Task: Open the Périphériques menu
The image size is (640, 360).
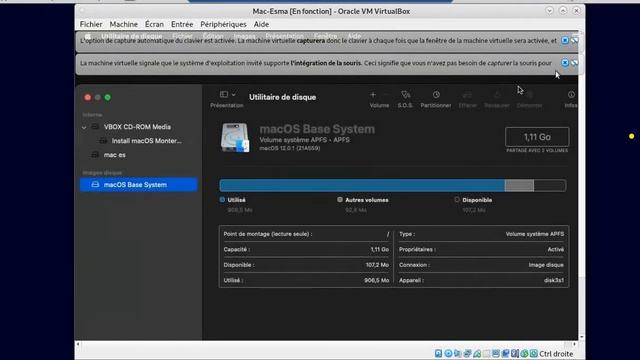Action: [x=223, y=24]
